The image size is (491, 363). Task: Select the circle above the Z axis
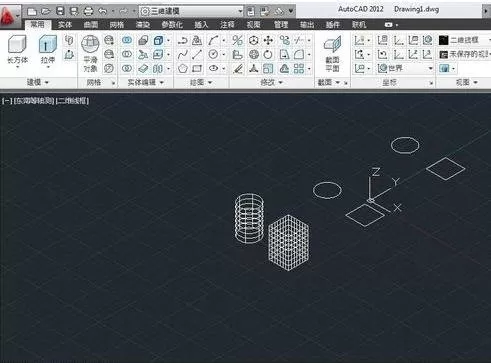(405, 145)
